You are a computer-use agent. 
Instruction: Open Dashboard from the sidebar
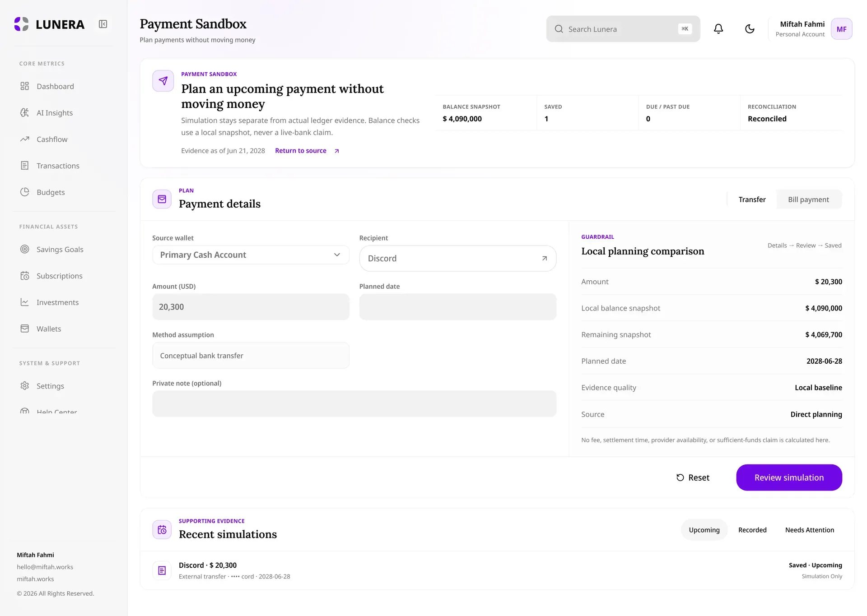point(63,86)
